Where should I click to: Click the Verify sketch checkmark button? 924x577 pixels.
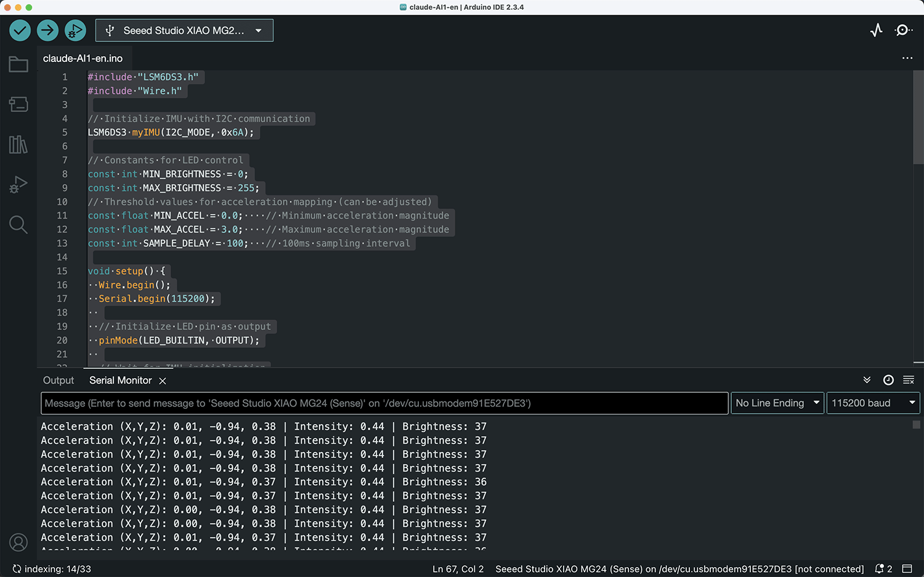coord(20,30)
